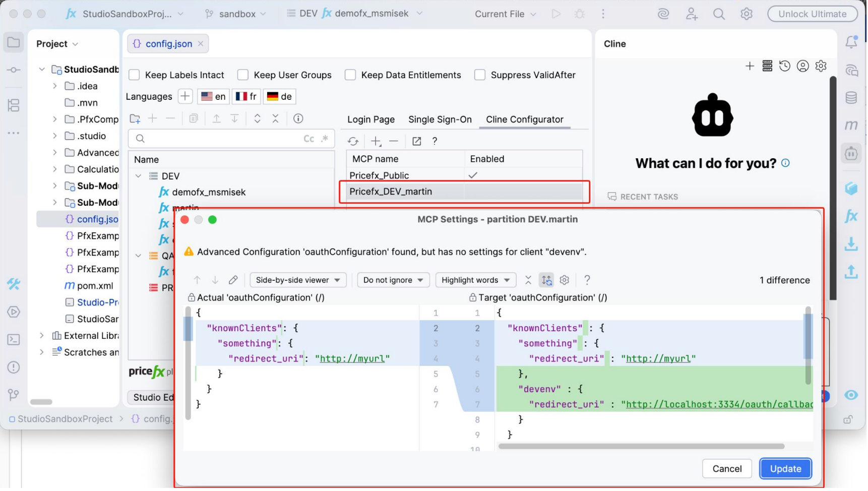This screenshot has width=868, height=491.
Task: Switch to the Single Sign-On tab
Action: click(441, 120)
